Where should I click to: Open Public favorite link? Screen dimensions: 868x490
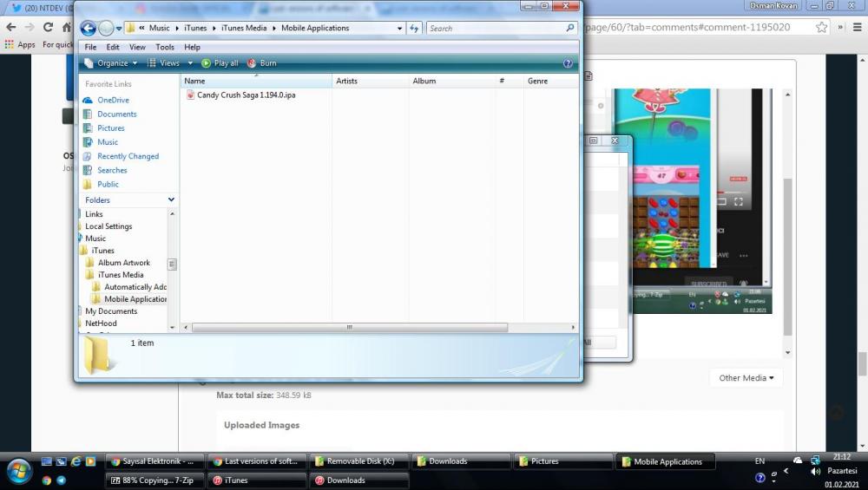pyautogui.click(x=108, y=184)
